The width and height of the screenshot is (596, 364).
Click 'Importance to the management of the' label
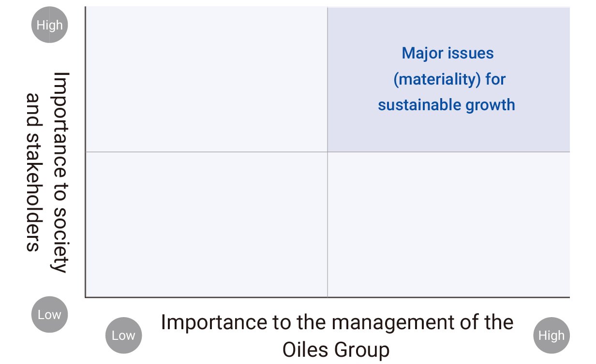coord(337,322)
